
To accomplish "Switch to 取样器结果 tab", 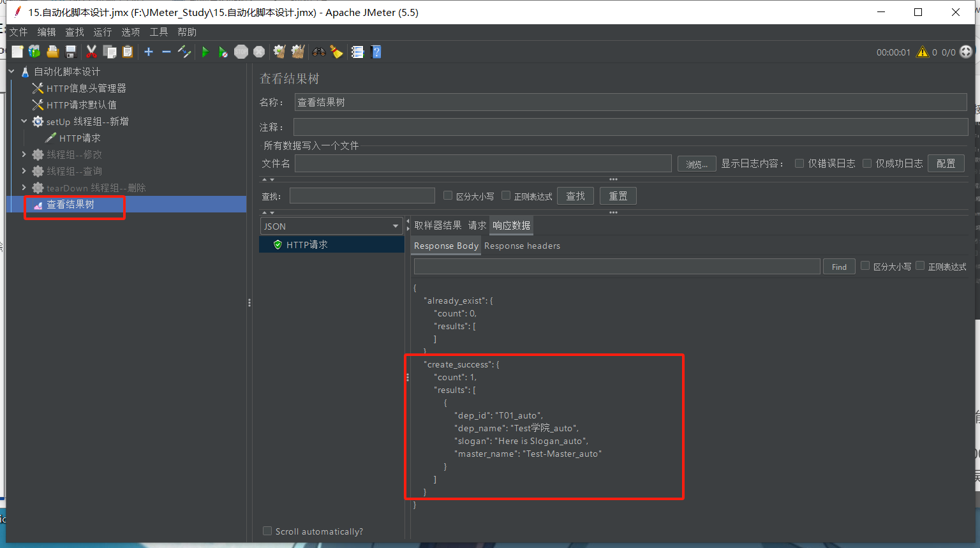I will pyautogui.click(x=438, y=225).
